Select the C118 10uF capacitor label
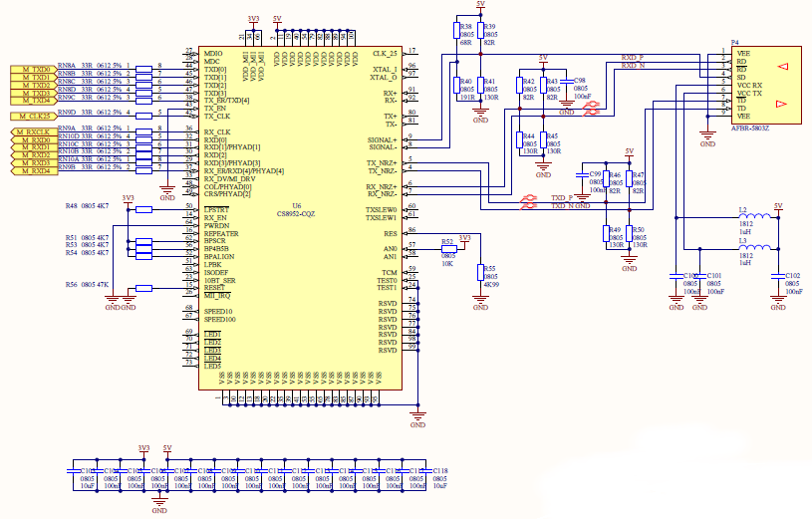This screenshot has height=519, width=812. (x=440, y=478)
